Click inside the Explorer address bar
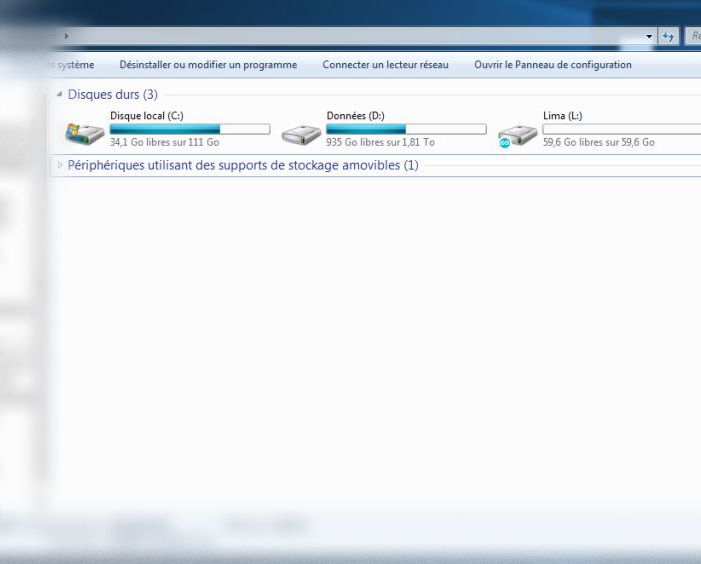Screen dimensions: 701x564 pos(350,36)
